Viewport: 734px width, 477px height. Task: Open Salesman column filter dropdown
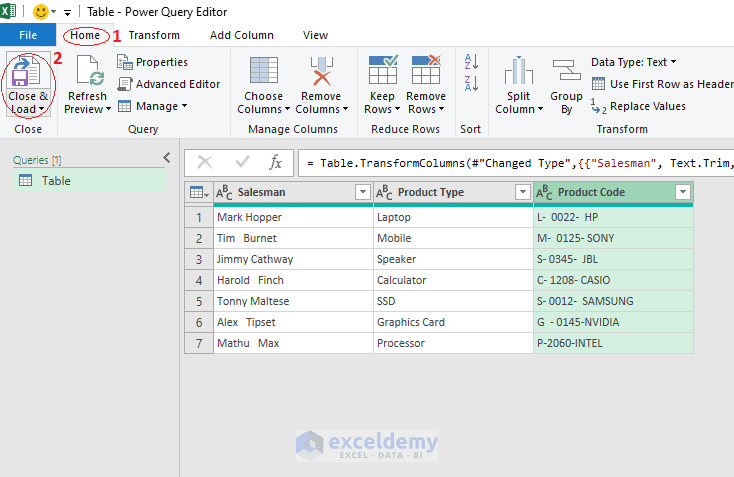(x=363, y=192)
